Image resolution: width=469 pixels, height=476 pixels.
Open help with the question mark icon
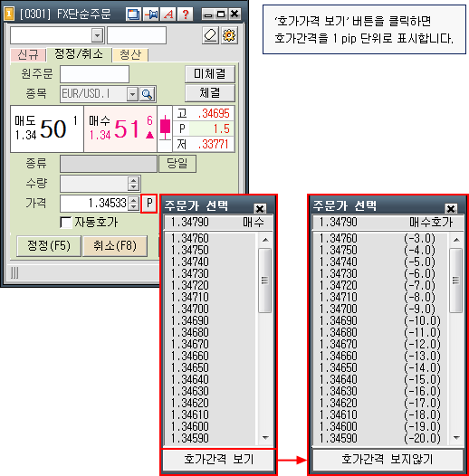coord(186,14)
